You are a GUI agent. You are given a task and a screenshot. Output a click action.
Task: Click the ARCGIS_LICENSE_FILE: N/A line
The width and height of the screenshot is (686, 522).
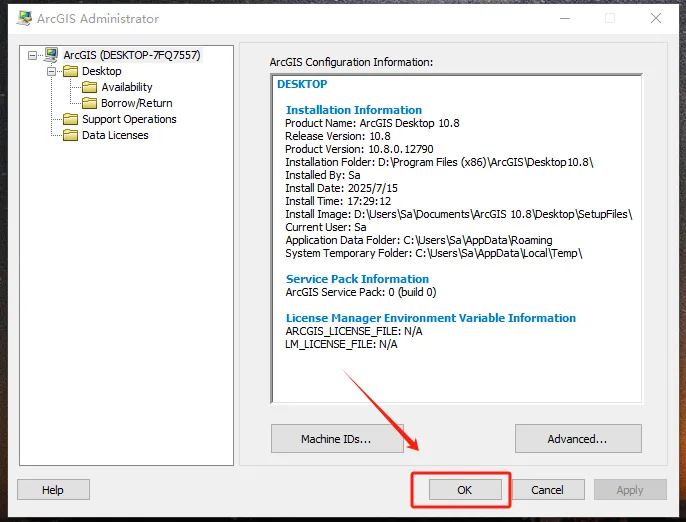pos(354,331)
